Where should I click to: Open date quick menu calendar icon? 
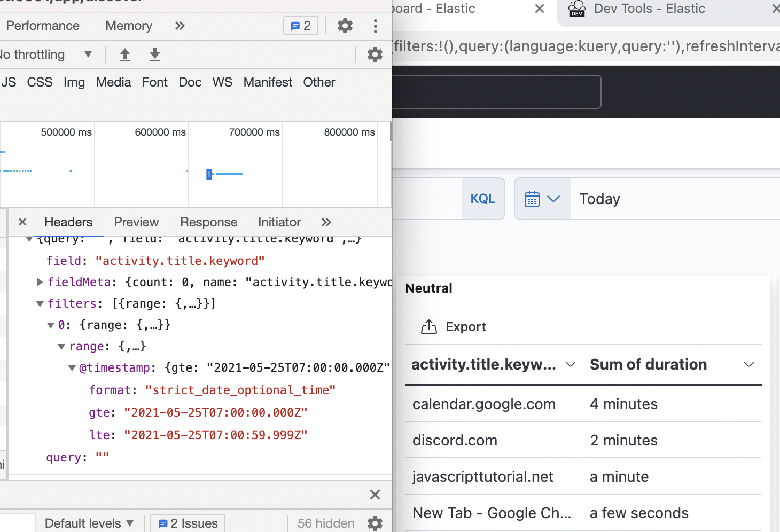[x=542, y=199]
